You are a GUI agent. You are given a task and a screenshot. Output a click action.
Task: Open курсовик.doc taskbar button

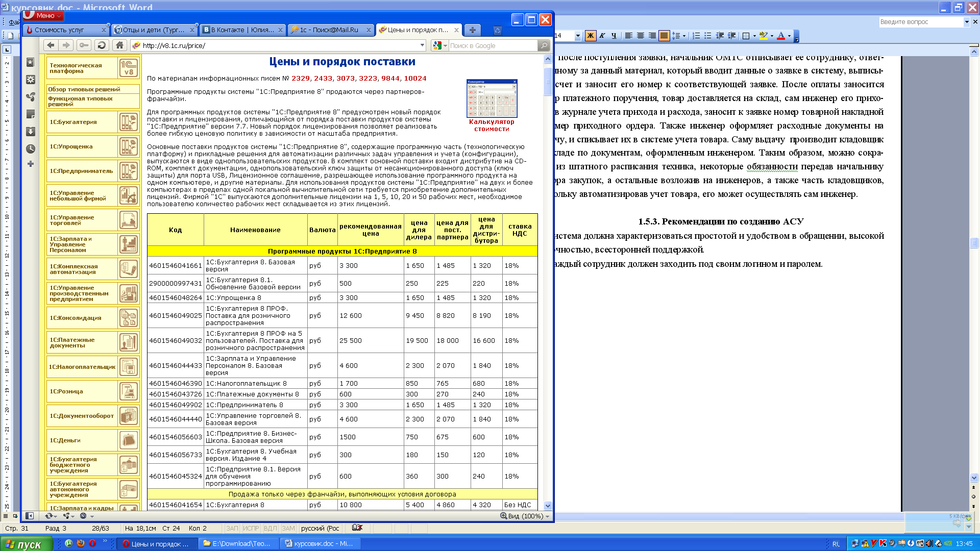click(x=322, y=544)
